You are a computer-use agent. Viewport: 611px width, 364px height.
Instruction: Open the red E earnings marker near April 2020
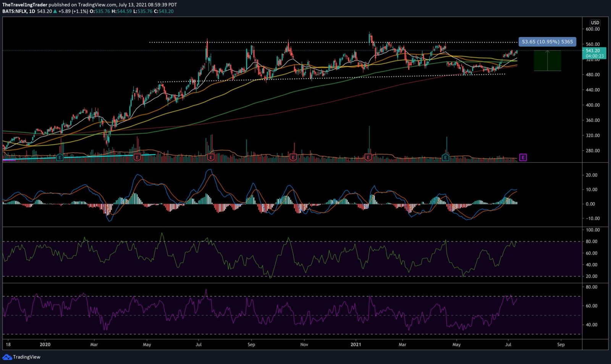coord(137,157)
